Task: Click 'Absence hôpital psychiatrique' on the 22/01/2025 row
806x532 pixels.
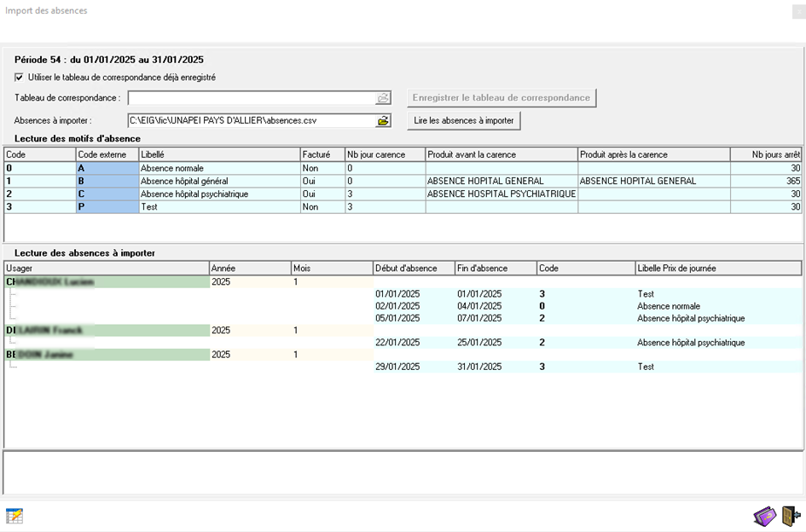Action: point(691,343)
